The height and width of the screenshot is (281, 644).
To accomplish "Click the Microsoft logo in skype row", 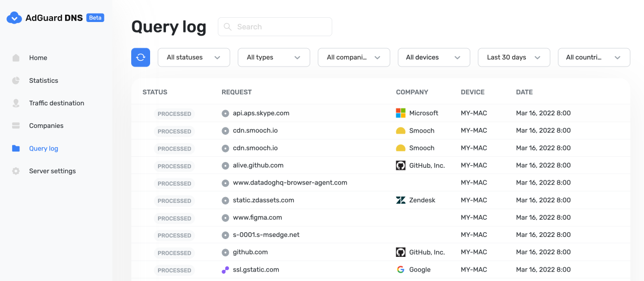I will [x=400, y=113].
